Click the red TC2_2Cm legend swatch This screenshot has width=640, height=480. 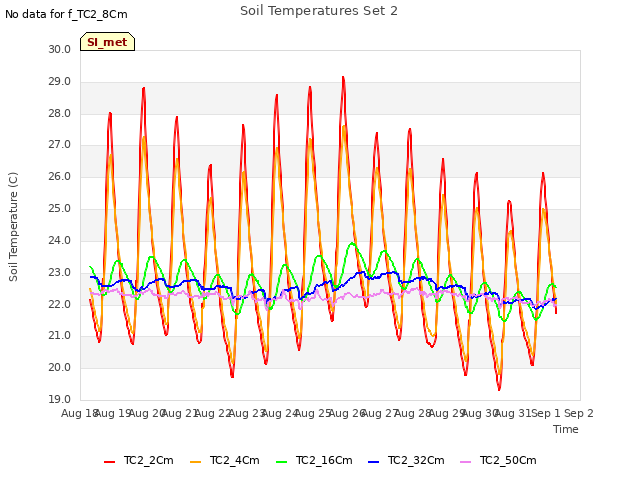pos(109,462)
